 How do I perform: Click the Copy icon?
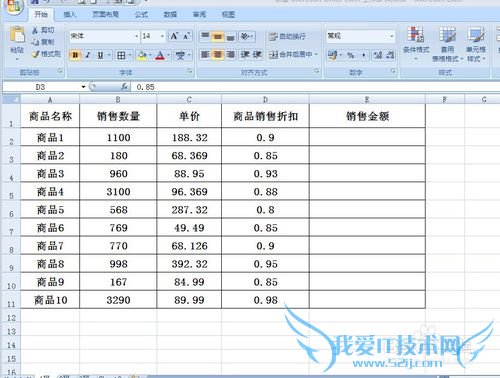pos(35,42)
